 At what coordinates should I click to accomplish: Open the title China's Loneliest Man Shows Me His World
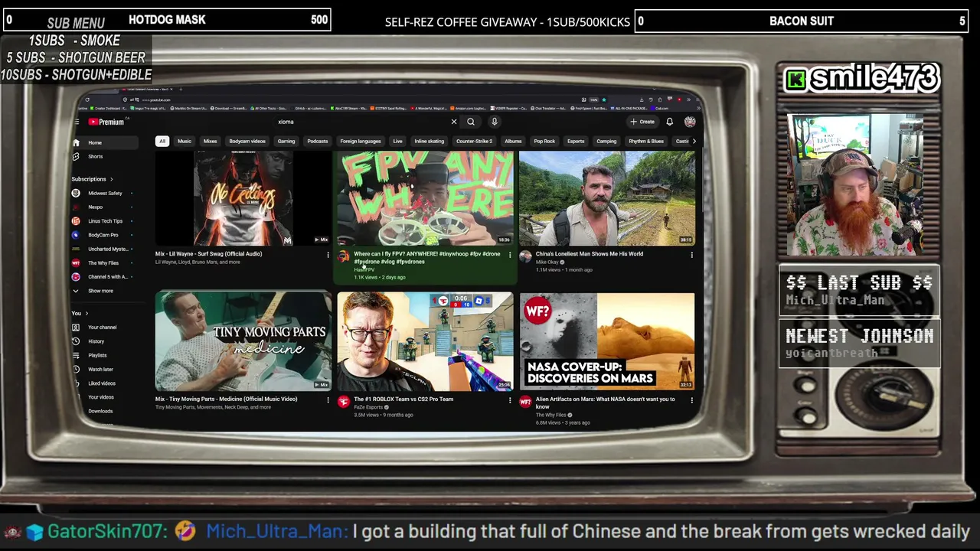pyautogui.click(x=590, y=253)
